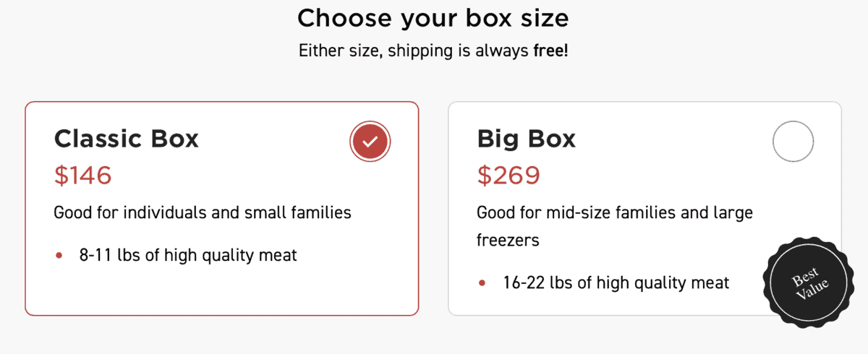Click the "Choose your box size" heading

click(433, 17)
